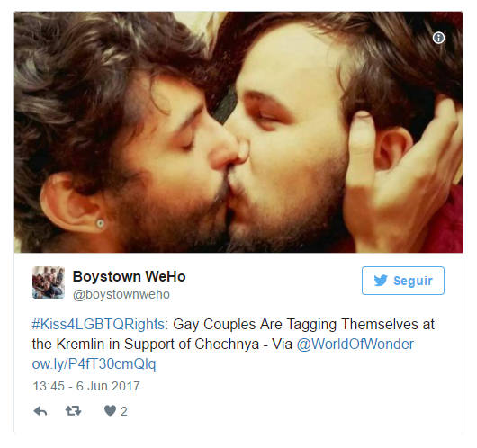Screen dimensions: 477x448
Task: Reply to the tweet using the arrow icon
Action: click(40, 411)
